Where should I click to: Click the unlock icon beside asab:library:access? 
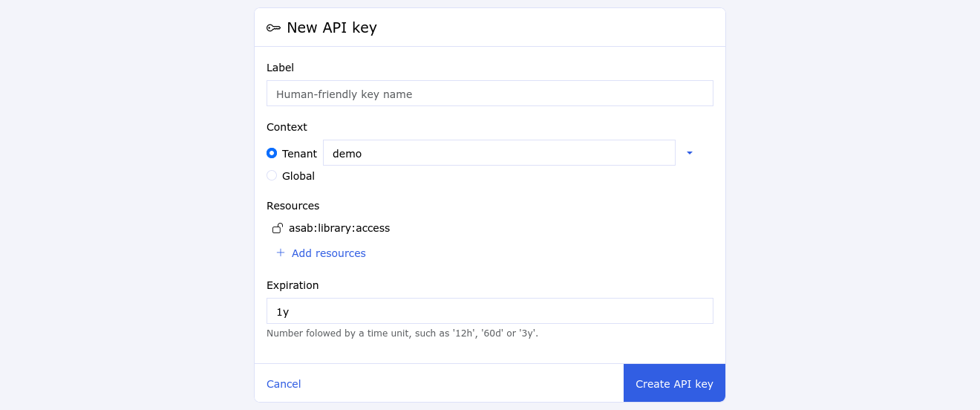tap(278, 228)
